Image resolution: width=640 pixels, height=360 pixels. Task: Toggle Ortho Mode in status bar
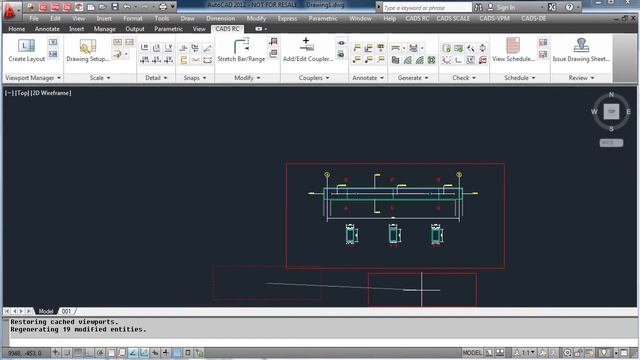click(89, 353)
